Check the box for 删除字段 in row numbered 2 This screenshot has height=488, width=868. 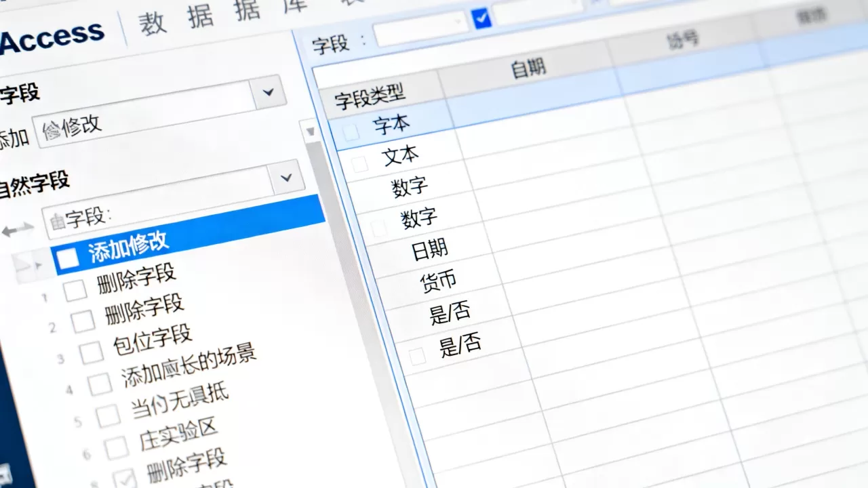click(83, 321)
